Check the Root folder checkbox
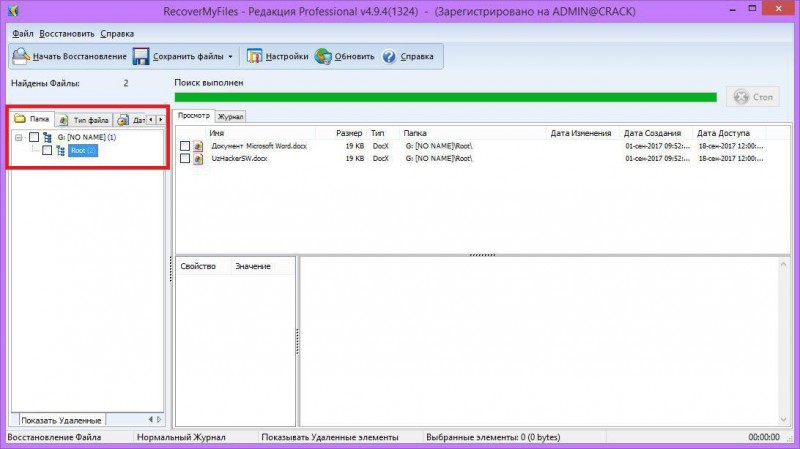Screen dimensions: 800x449 [47, 151]
